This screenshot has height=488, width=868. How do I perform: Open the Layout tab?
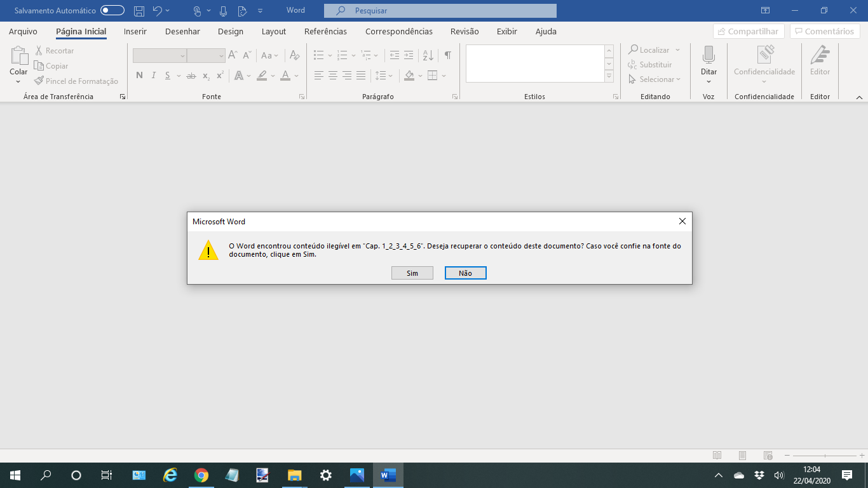click(x=274, y=31)
